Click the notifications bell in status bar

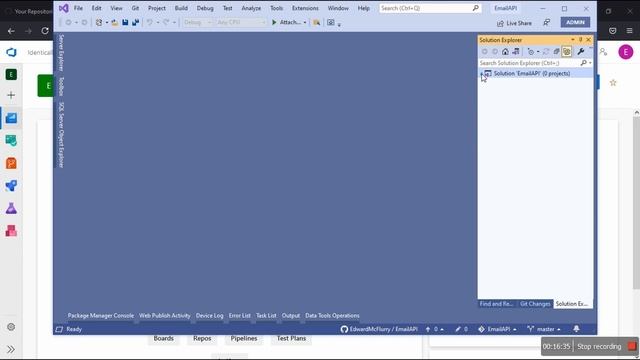coord(576,329)
